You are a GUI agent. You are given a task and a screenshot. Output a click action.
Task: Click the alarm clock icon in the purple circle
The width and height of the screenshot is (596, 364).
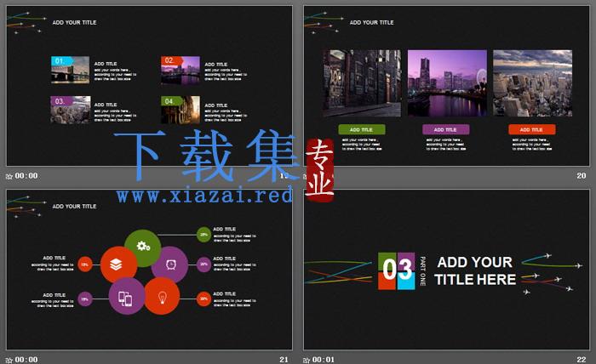(x=171, y=264)
